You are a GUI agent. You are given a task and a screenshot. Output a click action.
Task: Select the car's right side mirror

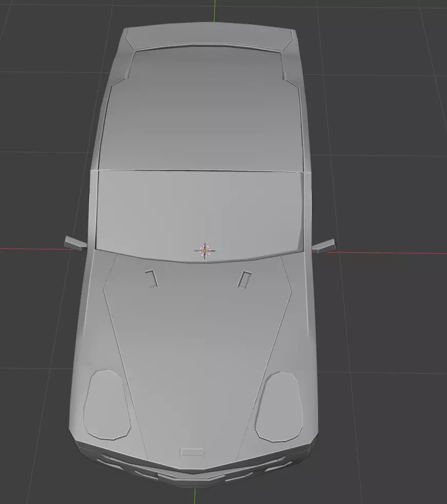pos(324,246)
